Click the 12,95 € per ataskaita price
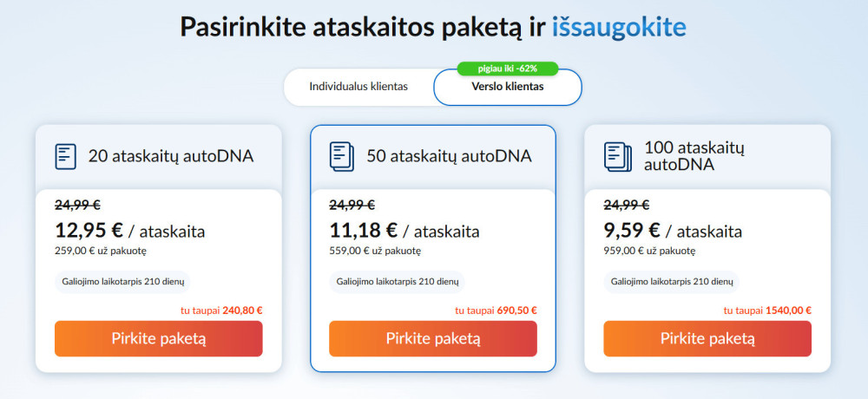 pos(129,231)
